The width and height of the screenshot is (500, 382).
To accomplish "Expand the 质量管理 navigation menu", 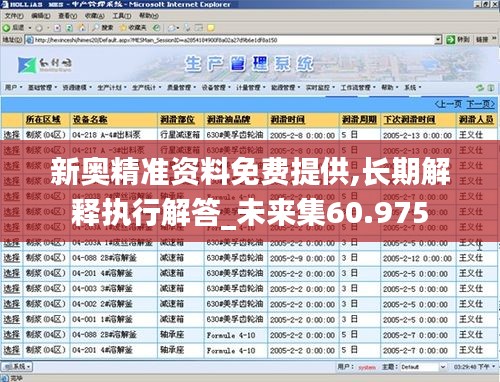I will (x=181, y=87).
